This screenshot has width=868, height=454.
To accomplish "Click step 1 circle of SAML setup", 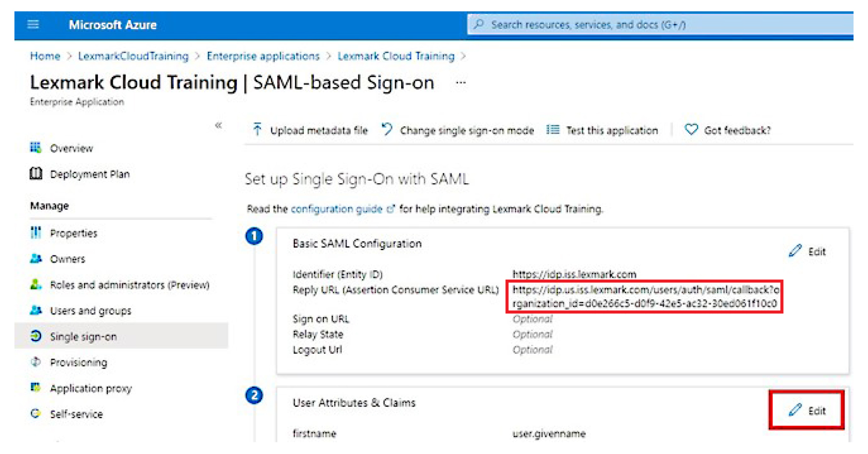I will coord(254,236).
